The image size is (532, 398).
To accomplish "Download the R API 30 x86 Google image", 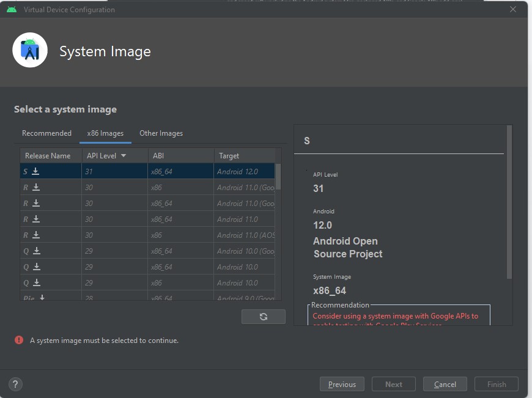I will (x=36, y=187).
